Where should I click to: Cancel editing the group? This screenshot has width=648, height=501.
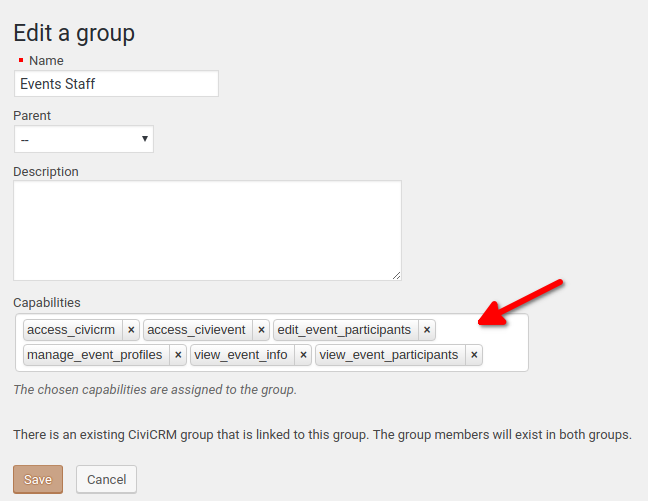tap(106, 480)
